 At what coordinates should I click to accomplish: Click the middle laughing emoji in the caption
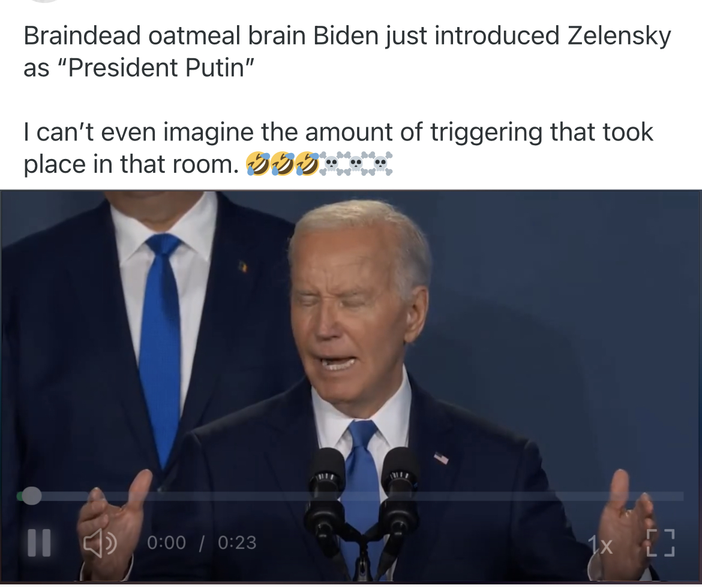(x=283, y=164)
